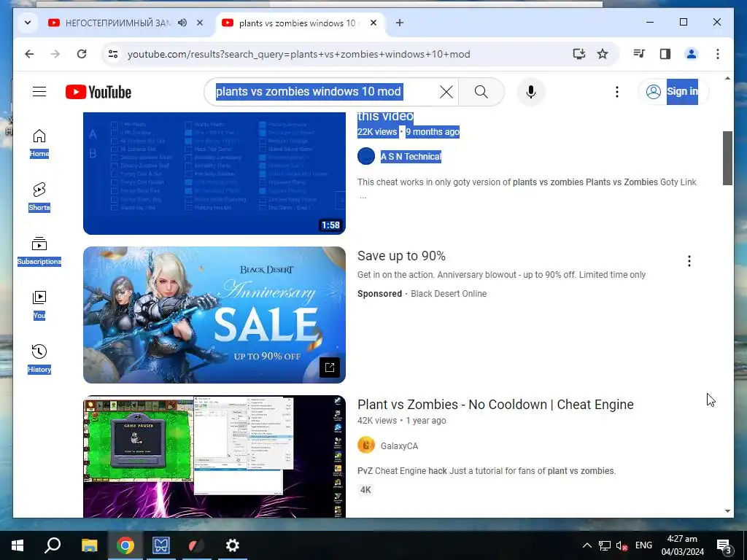Click the "22K views" text

pos(377,132)
